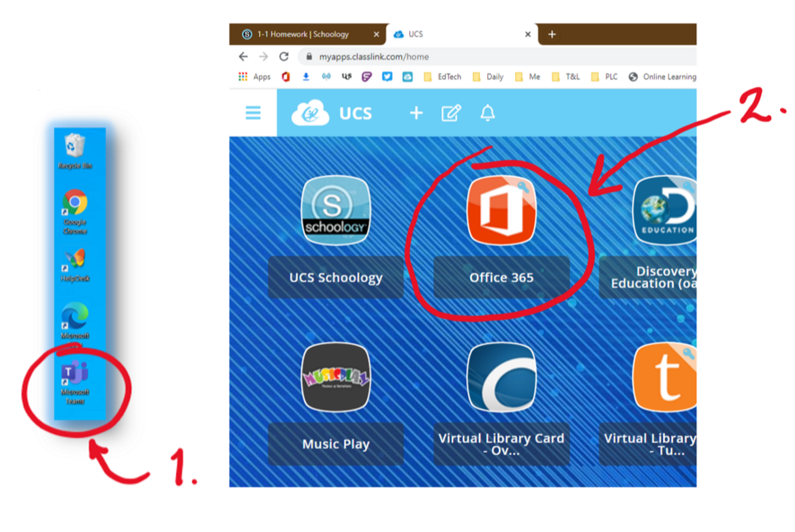Expand the EdTech bookmarks folder
This screenshot has height=532, width=795.
click(x=442, y=77)
